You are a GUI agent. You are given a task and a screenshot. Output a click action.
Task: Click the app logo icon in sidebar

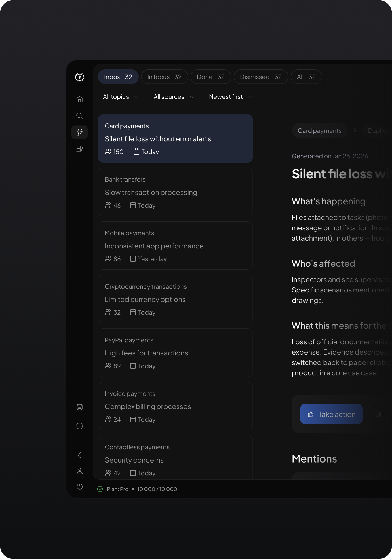coord(80,77)
